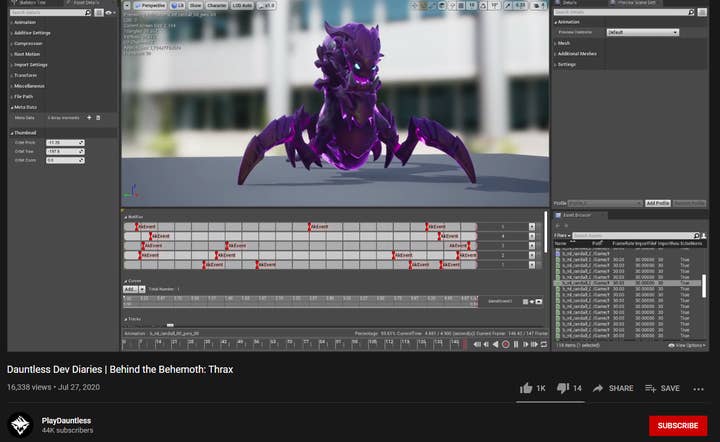This screenshot has height=442, width=720.
Task: Expand the Root Motion section
Action: [25, 54]
